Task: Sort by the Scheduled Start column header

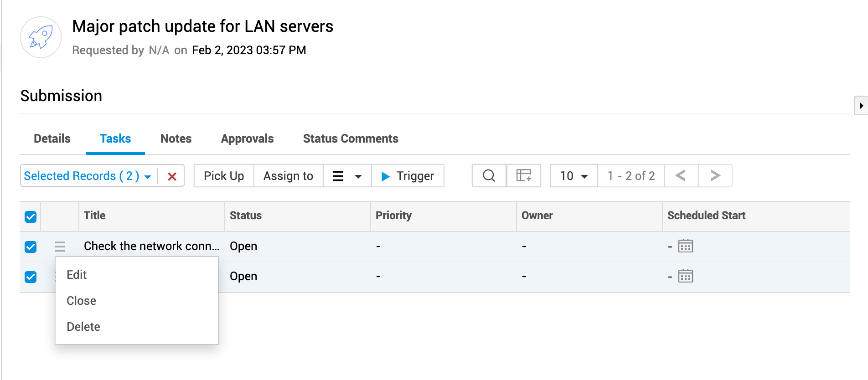Action: pyautogui.click(x=706, y=216)
